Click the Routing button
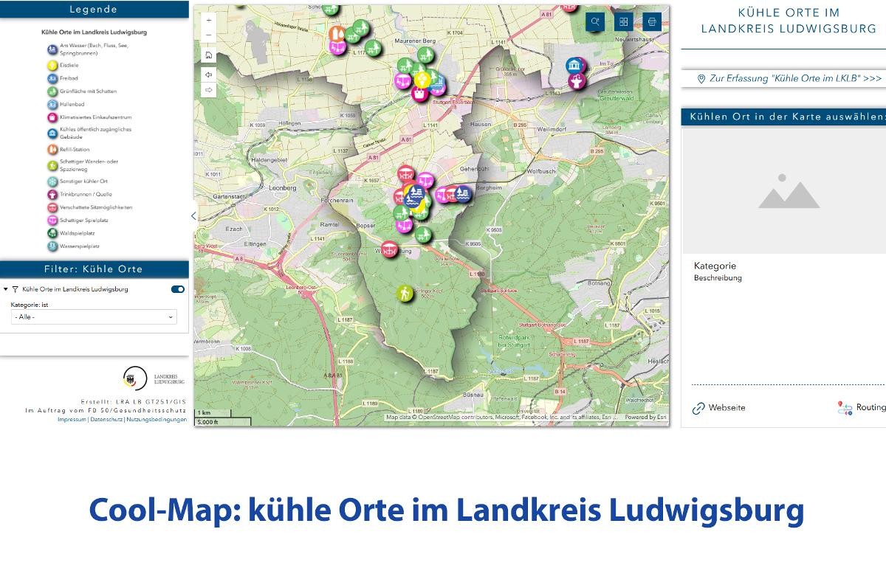The height and width of the screenshot is (588, 886). [x=864, y=407]
